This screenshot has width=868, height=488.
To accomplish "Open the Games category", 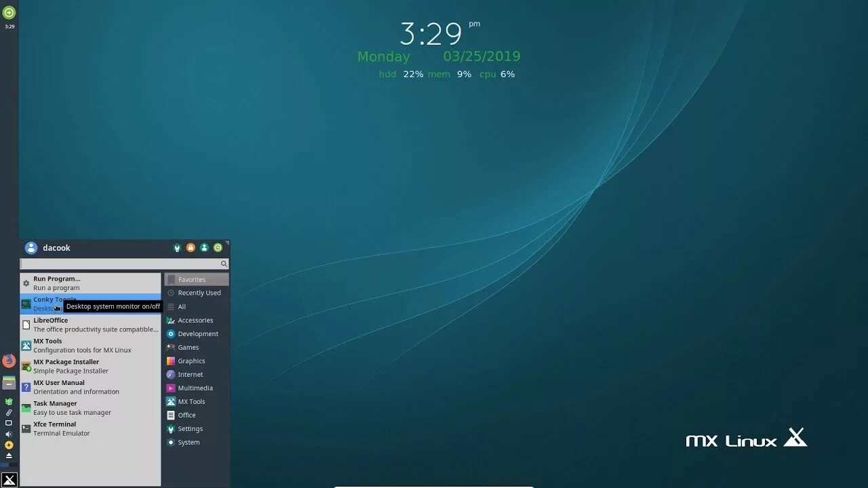I will [197, 347].
